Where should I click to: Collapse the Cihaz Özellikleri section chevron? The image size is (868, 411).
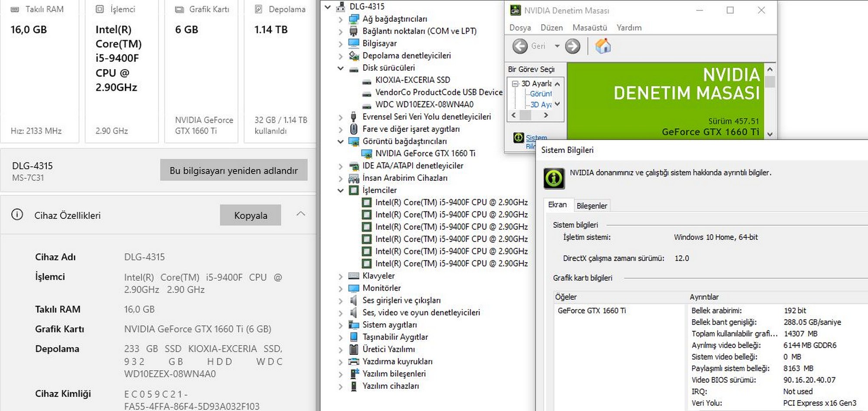tap(301, 214)
